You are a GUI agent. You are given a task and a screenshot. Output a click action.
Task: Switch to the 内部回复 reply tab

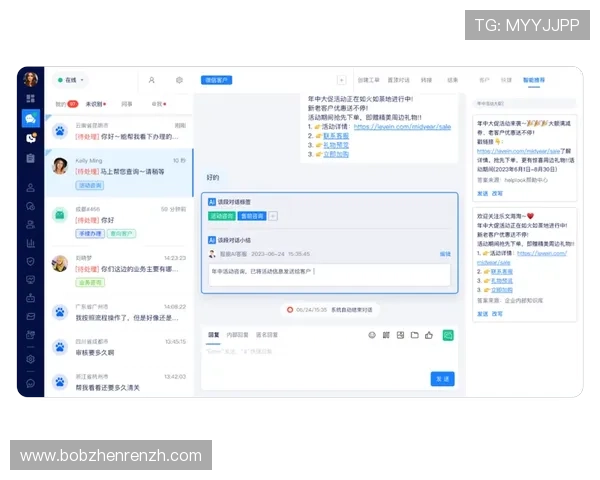pos(237,335)
